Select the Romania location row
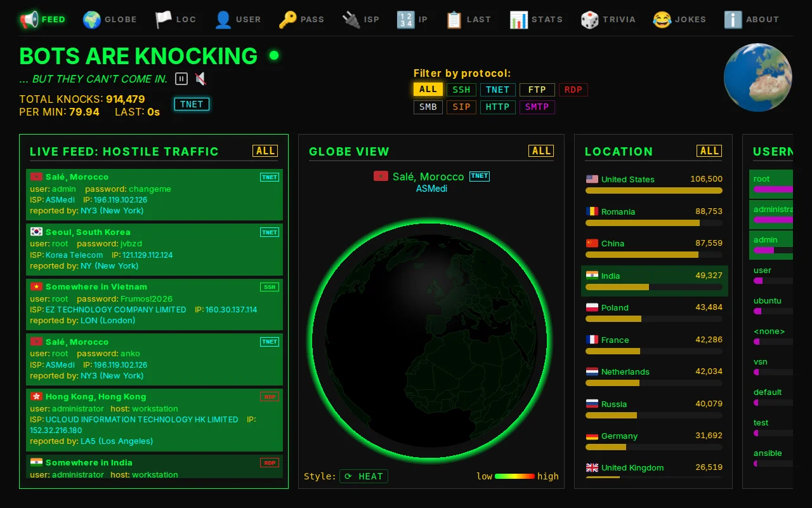The width and height of the screenshot is (812, 508). point(654,217)
